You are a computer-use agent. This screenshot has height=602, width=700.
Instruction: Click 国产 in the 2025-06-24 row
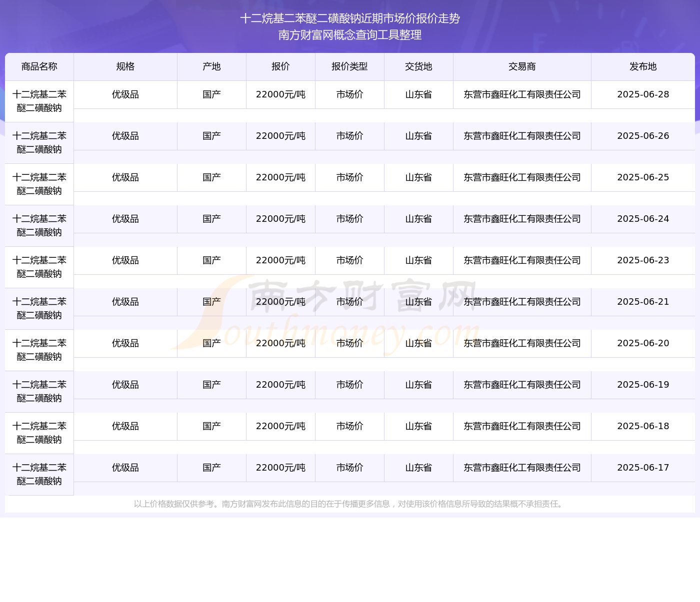[211, 219]
